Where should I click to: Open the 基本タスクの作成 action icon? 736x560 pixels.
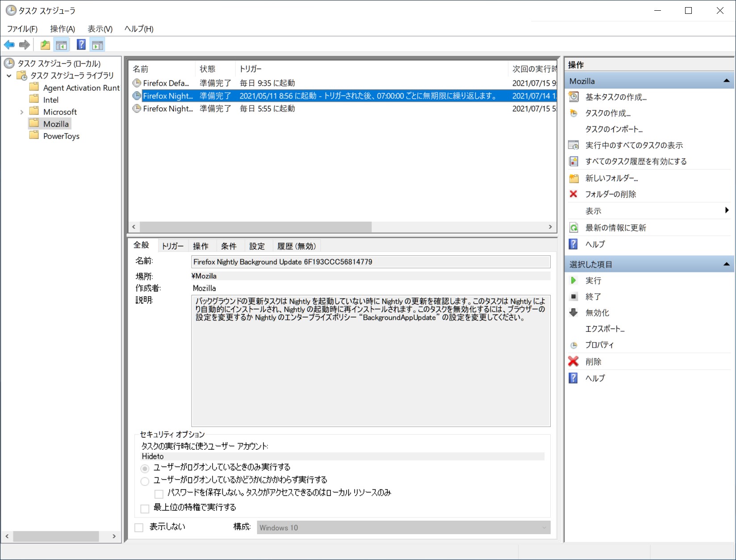(573, 96)
